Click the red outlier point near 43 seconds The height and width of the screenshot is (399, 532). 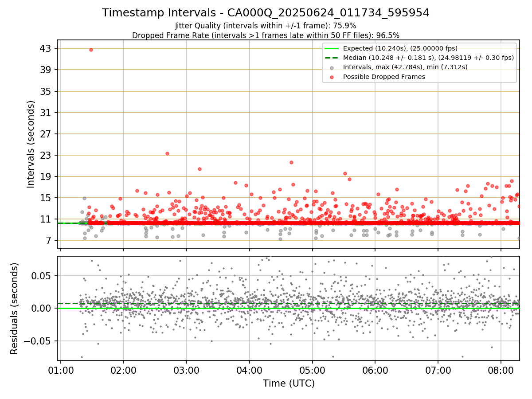[91, 50]
